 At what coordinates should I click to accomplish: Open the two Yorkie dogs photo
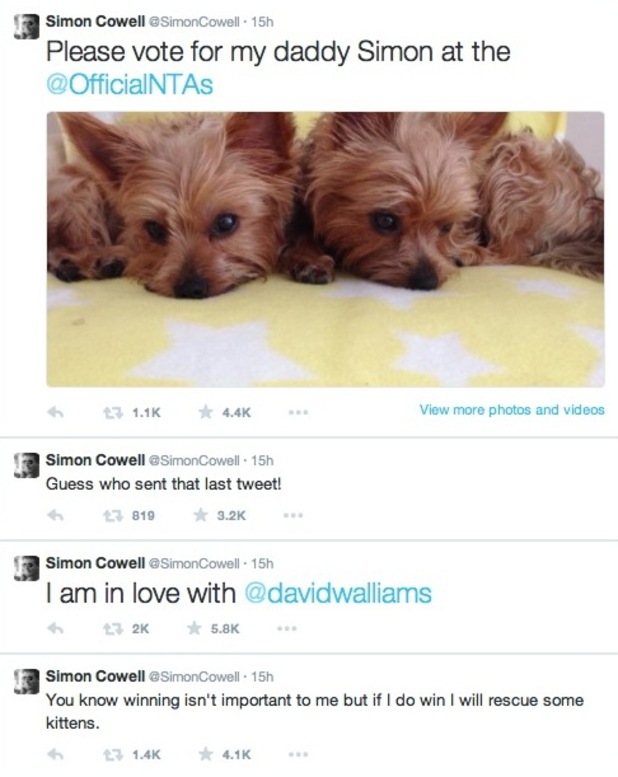(326, 249)
